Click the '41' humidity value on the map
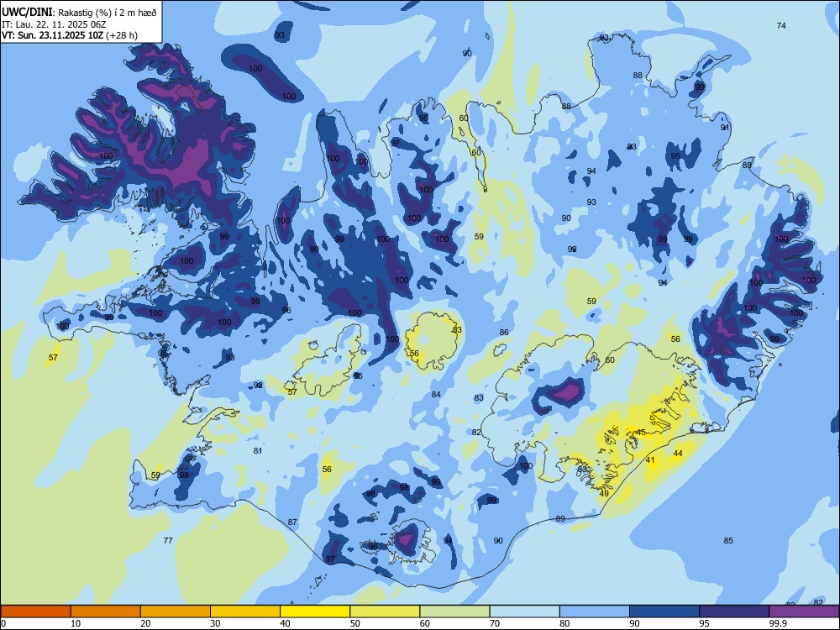 (x=650, y=460)
